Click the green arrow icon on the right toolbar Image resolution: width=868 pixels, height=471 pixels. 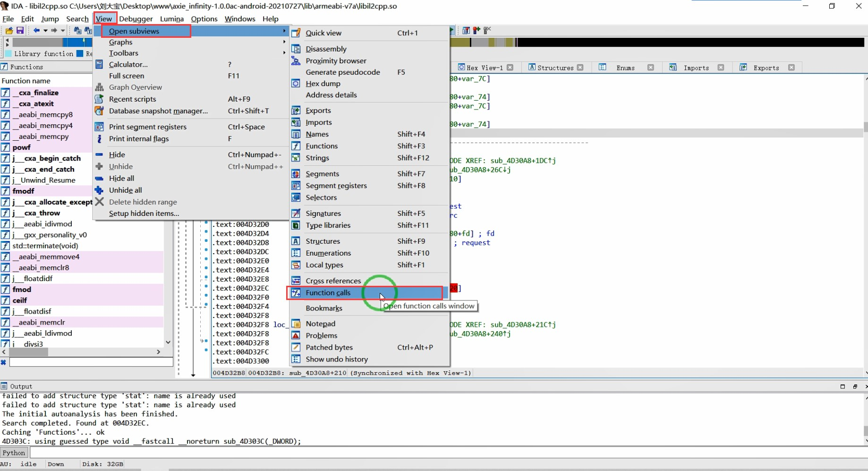coord(451,29)
